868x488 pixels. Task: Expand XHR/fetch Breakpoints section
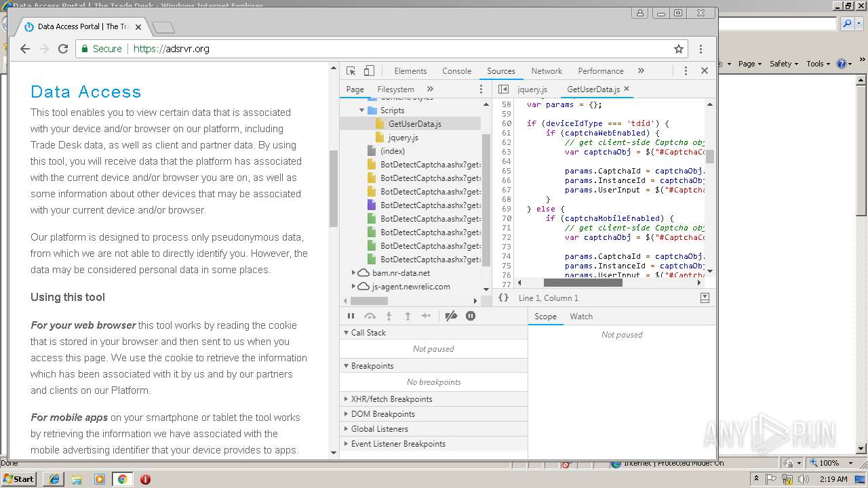[x=433, y=399]
